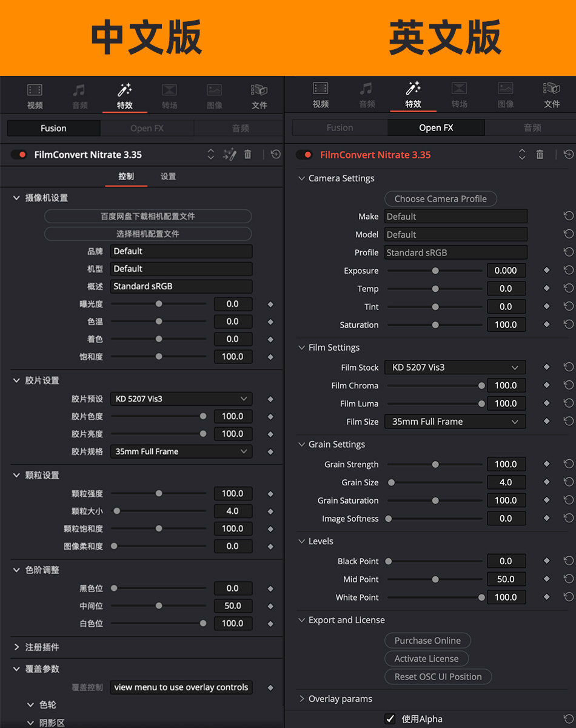
Task: Click Activate License button
Action: coord(427,659)
